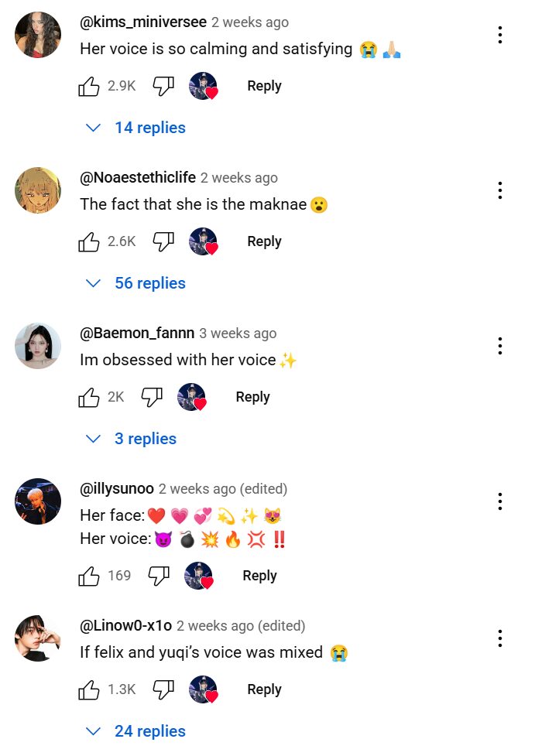535x756 pixels.
Task: Open the @Linow0-x1o channel link
Action: coord(126,625)
